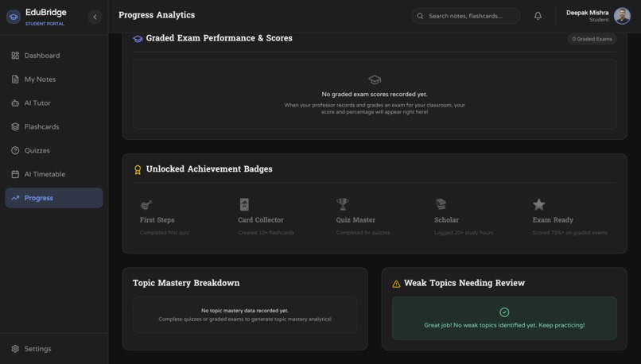Click the Exam Ready badge title
This screenshot has height=364, width=641.
pos(553,220)
